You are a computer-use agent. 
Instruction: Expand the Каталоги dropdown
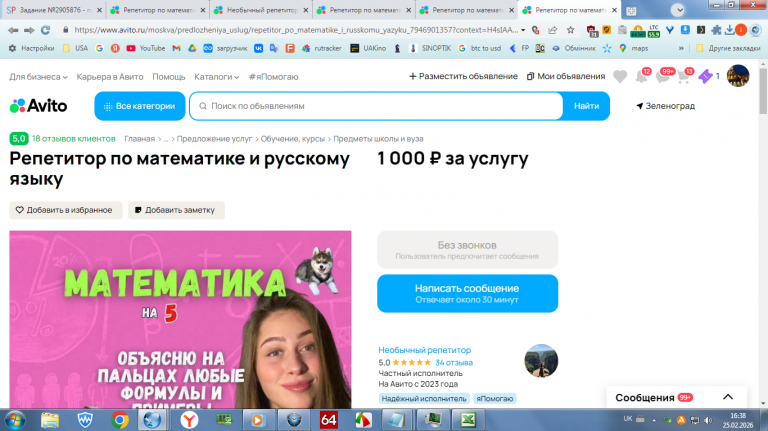click(x=216, y=77)
